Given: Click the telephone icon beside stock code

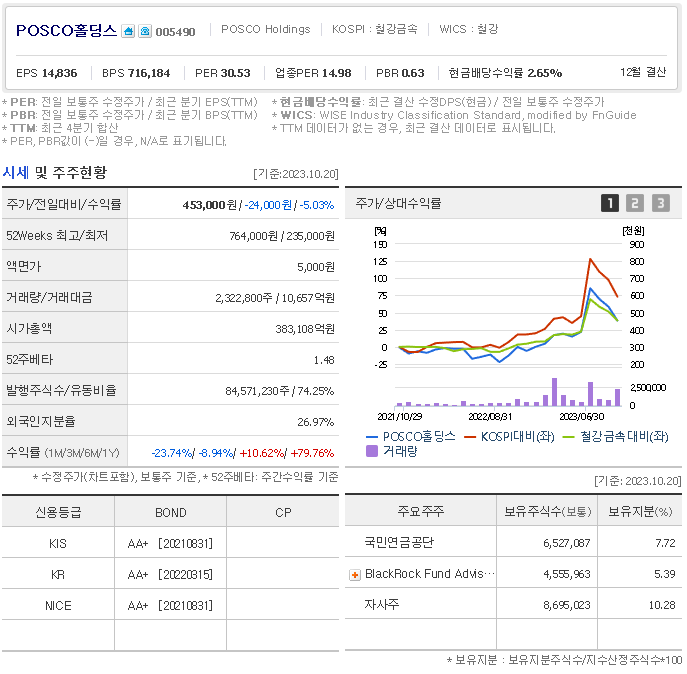Looking at the screenshot, I should coord(145,32).
